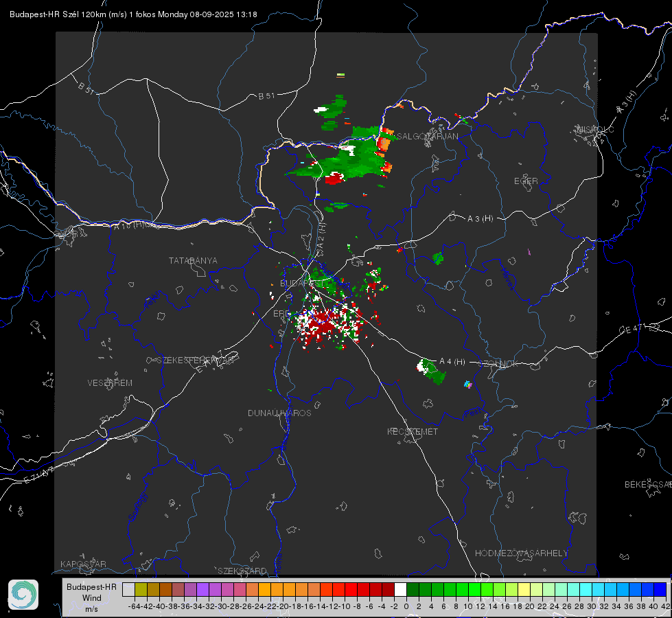This screenshot has height=618, width=672.
Task: Click the white swatch between -2 and 0
Action: click(400, 589)
